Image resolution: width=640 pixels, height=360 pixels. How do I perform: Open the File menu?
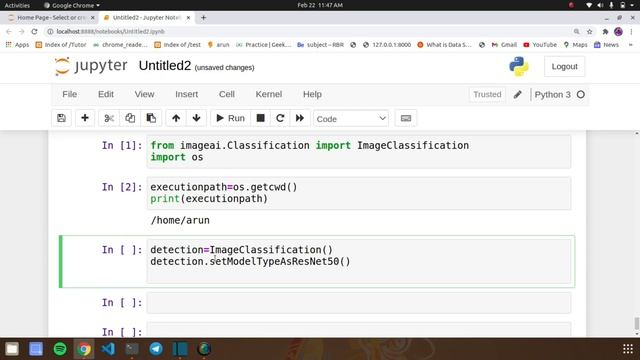(x=69, y=94)
